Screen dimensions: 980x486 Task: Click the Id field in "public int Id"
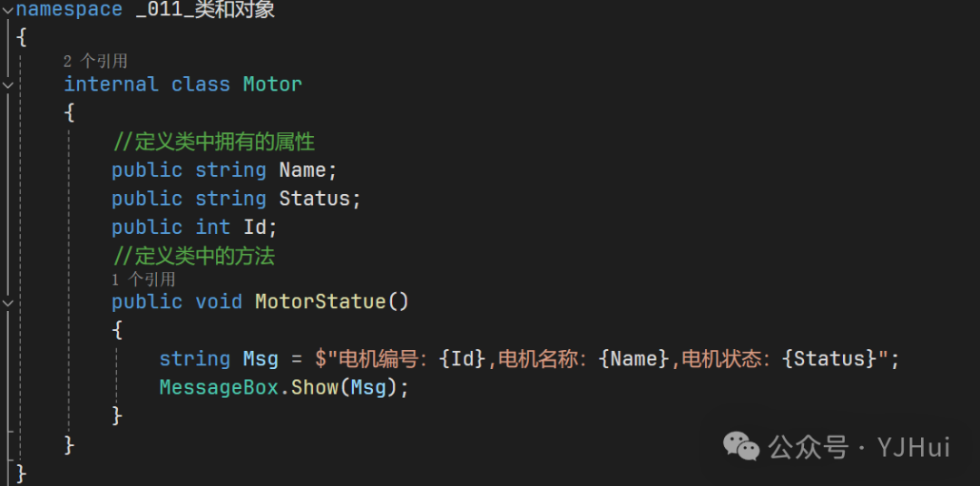pos(255,227)
